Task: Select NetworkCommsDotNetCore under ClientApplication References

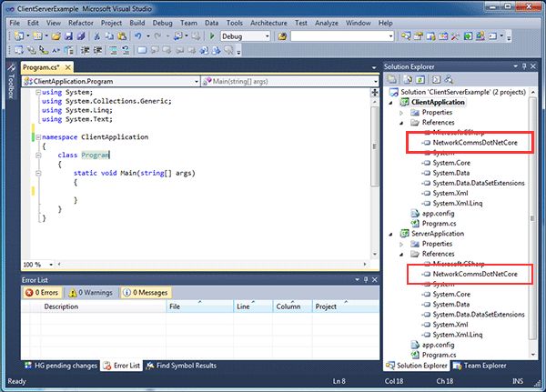Action: point(475,143)
